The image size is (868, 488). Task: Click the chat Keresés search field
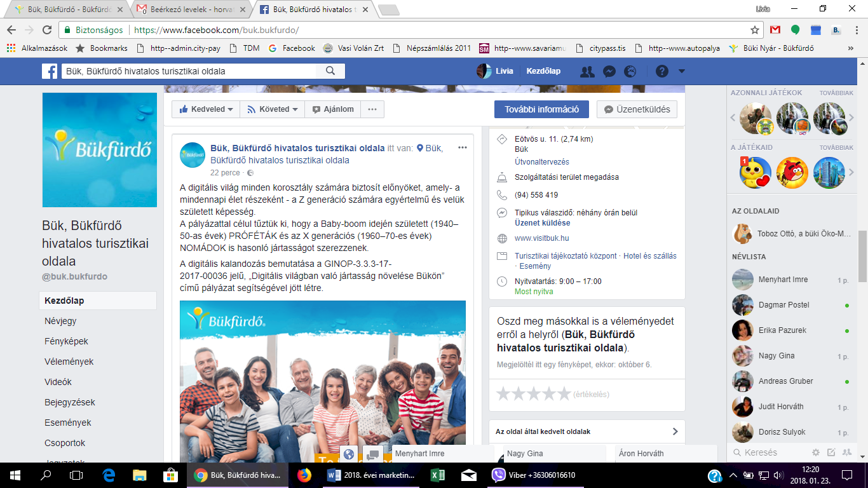click(x=770, y=452)
